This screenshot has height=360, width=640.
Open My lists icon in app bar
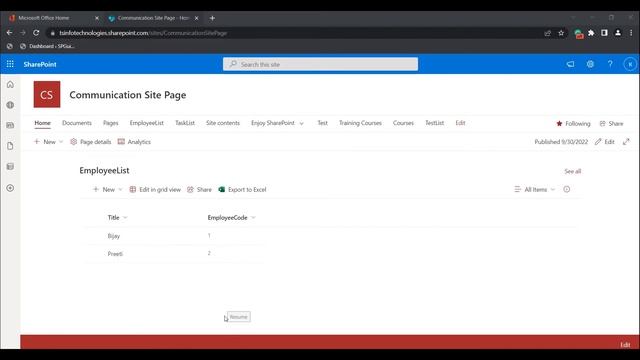(x=10, y=167)
